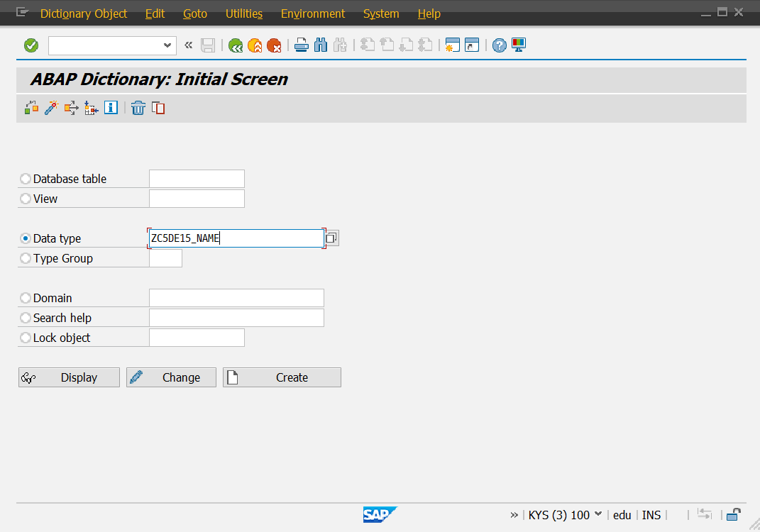Image resolution: width=760 pixels, height=532 pixels.
Task: Select the Data type radio button
Action: pyautogui.click(x=26, y=238)
